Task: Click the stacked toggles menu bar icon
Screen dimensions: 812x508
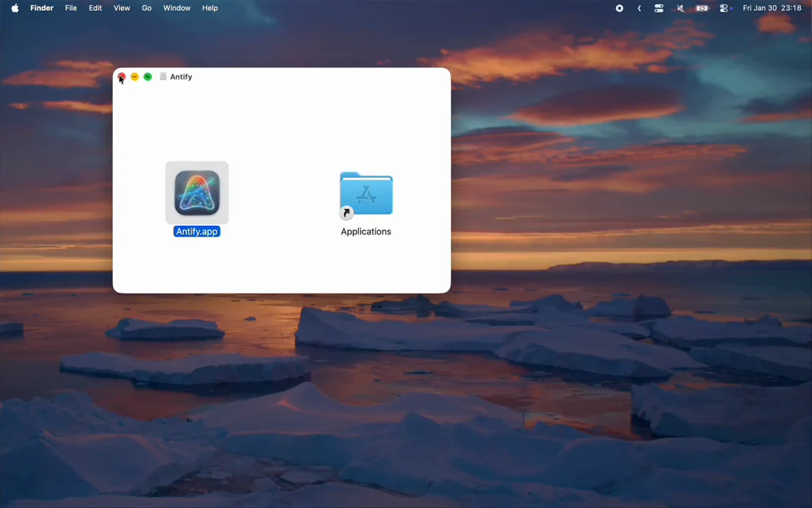Action: pyautogui.click(x=659, y=8)
